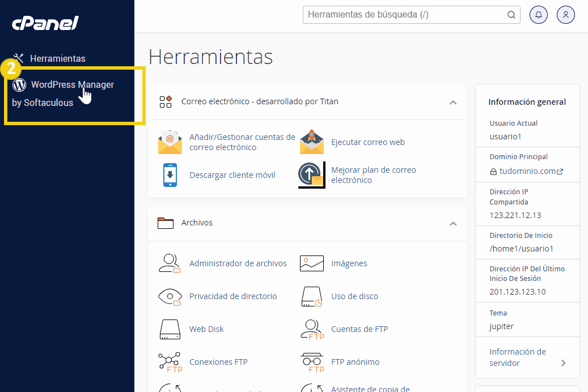Select the usuario1 current user value
The height and width of the screenshot is (392, 588).
[x=505, y=137]
